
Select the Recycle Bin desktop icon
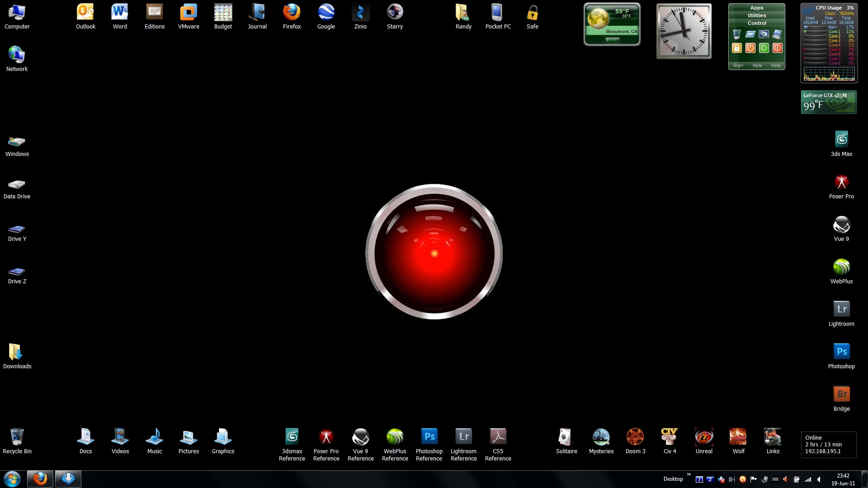[x=17, y=441]
